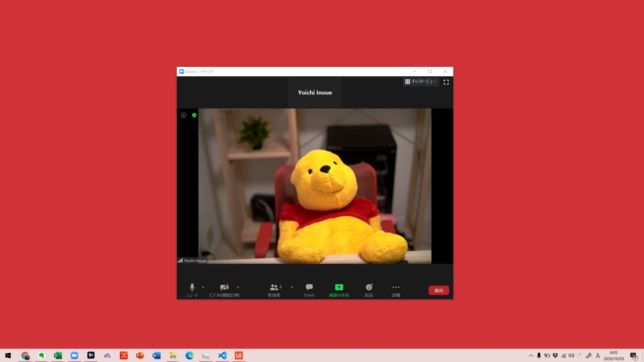Open Microsoft Edge from the taskbar
The image size is (644, 362).
pyautogui.click(x=189, y=355)
